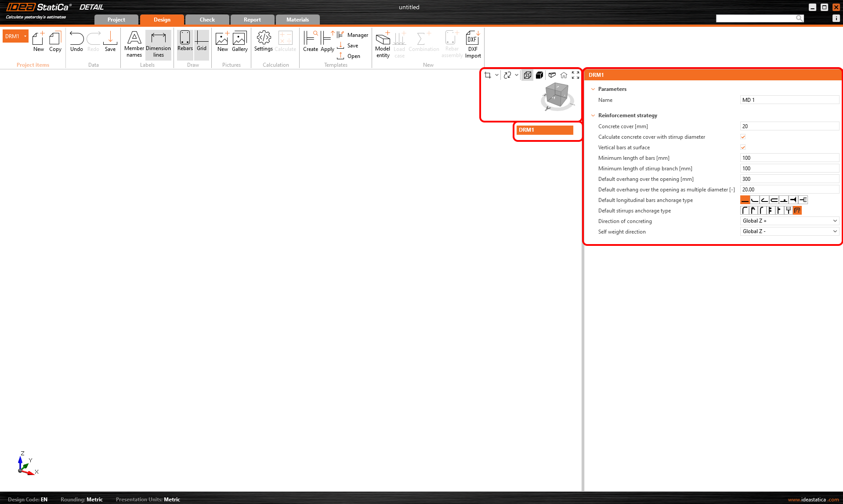Click the Minimum length of bars field
Viewport: 843px width, 504px height.
(789, 158)
